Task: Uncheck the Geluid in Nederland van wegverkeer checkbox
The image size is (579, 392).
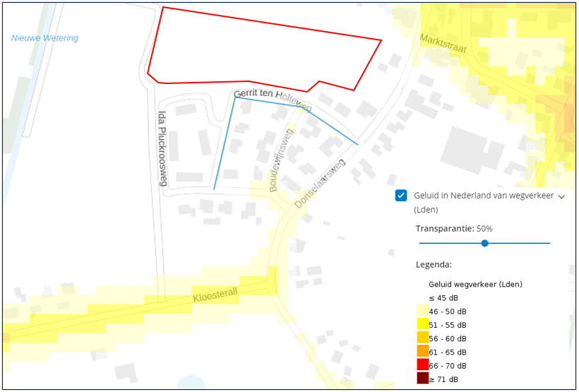Action: coord(400,196)
